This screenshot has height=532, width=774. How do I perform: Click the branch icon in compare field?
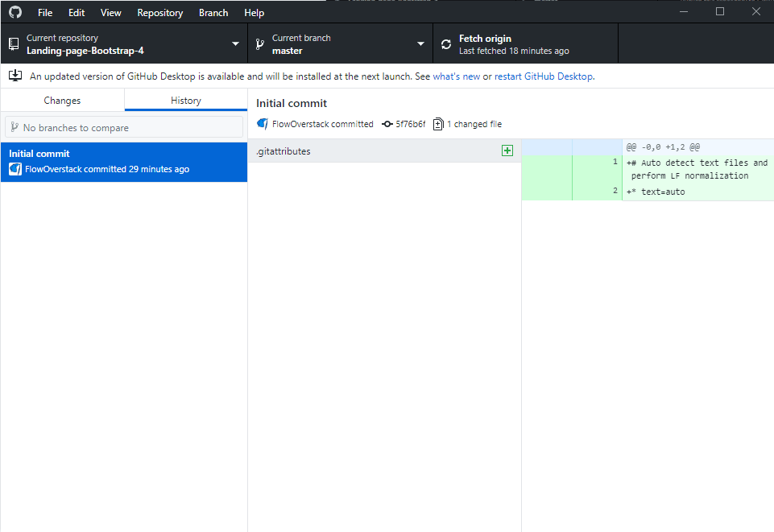tap(14, 127)
